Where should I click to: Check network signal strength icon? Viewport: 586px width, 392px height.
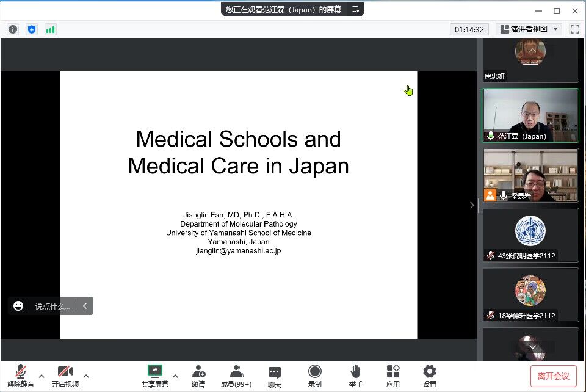pos(50,29)
